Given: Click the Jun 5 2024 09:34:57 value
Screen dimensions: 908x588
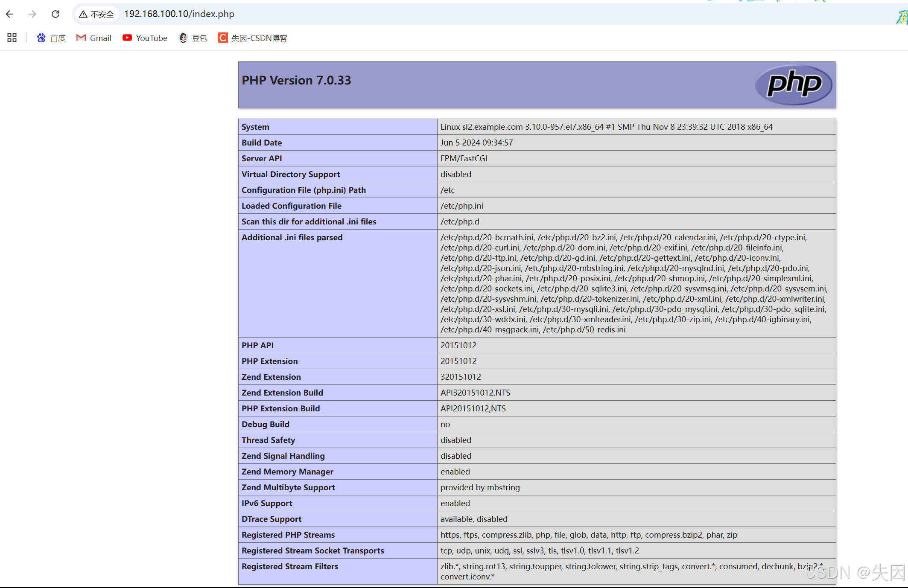Looking at the screenshot, I should (x=477, y=143).
